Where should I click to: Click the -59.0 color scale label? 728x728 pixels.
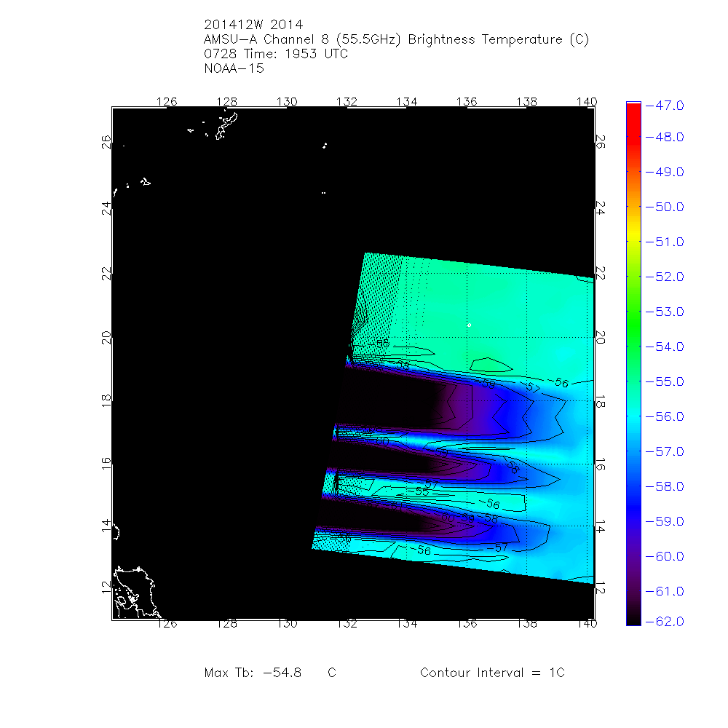click(665, 521)
